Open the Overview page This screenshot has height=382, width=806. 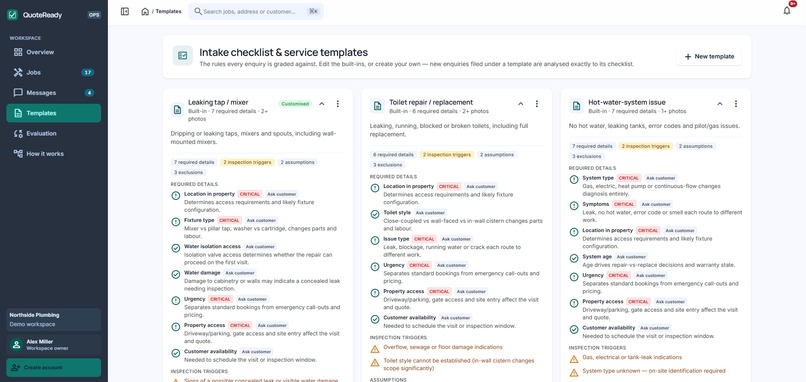[53, 52]
